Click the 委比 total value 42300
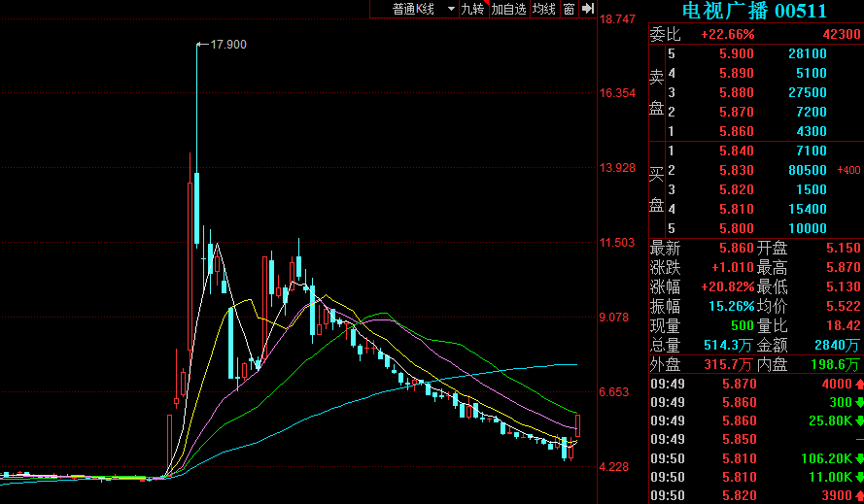Viewport: 864px width, 504px height. (842, 35)
